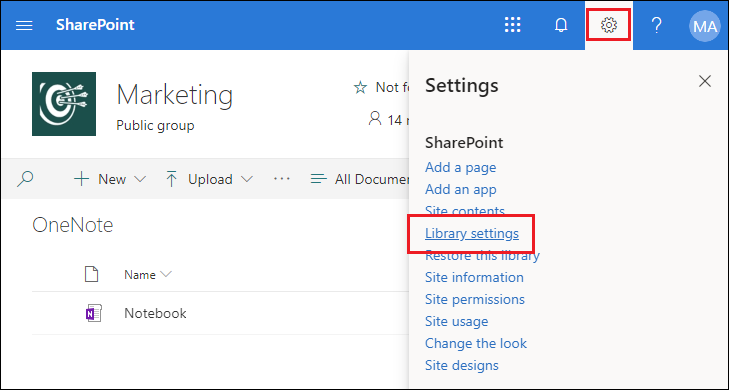Expand the Upload dropdown
The height and width of the screenshot is (390, 729).
[x=209, y=179]
